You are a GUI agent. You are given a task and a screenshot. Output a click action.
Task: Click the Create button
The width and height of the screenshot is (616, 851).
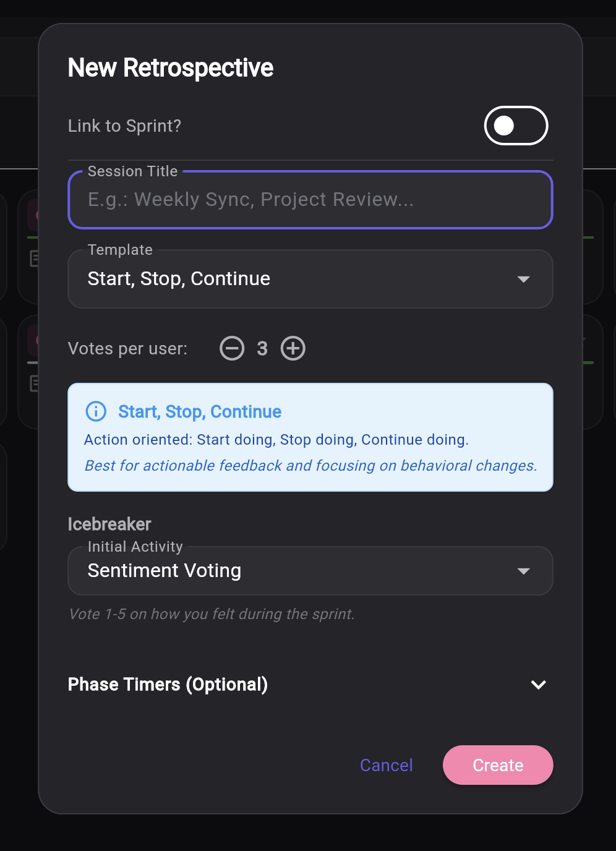(497, 765)
